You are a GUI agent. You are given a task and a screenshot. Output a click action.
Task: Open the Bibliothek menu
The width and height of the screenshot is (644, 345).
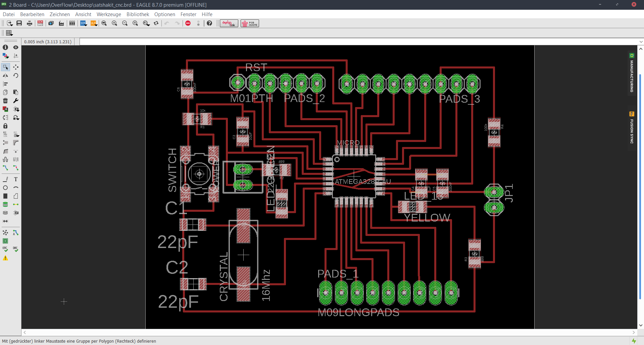click(x=138, y=14)
